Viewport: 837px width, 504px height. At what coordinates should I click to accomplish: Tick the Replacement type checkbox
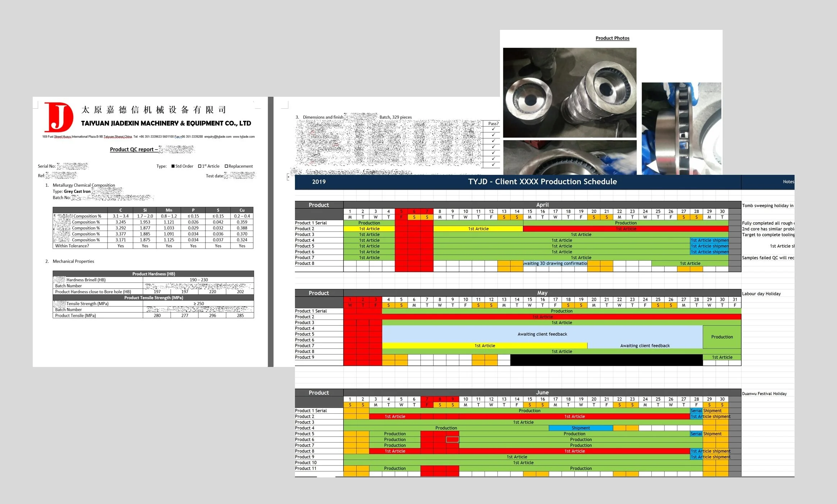point(226,166)
